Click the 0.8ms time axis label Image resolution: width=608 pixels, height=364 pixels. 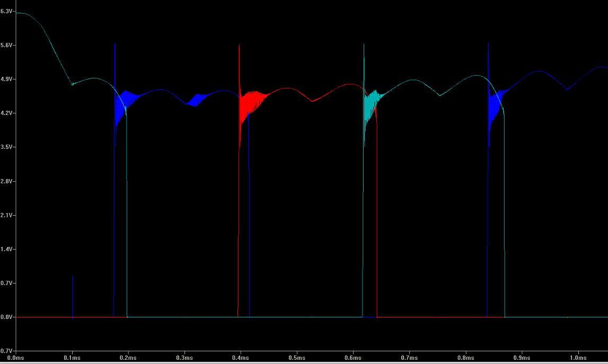pos(466,358)
